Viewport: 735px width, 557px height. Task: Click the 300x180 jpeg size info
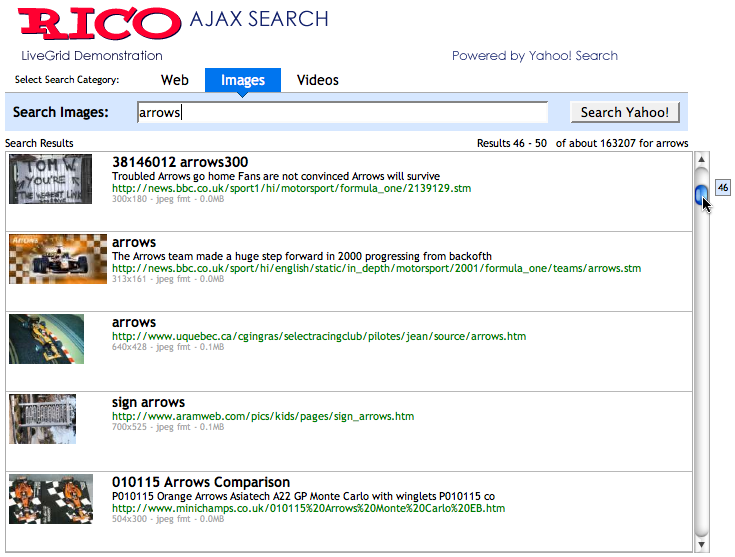pyautogui.click(x=168, y=199)
